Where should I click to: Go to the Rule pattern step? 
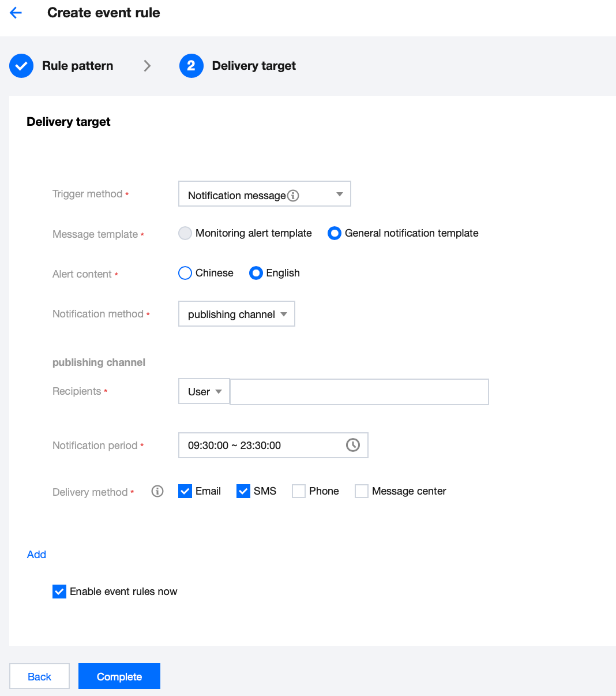pyautogui.click(x=77, y=66)
